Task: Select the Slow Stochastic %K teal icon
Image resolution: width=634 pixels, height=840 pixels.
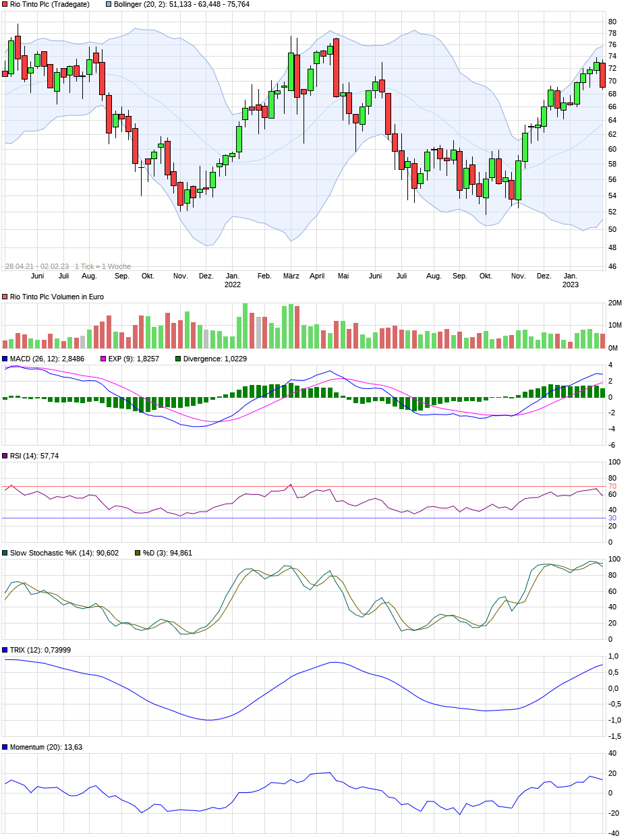Action: pyautogui.click(x=3, y=551)
